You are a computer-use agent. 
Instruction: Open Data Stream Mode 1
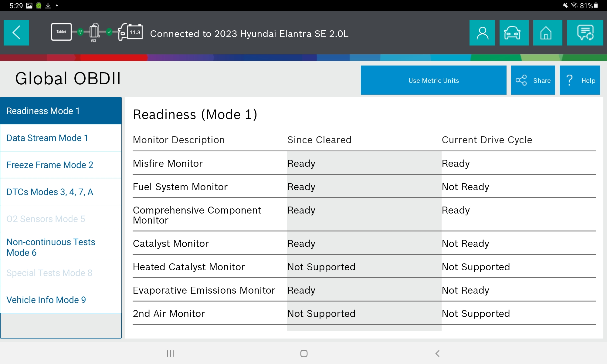tap(61, 138)
